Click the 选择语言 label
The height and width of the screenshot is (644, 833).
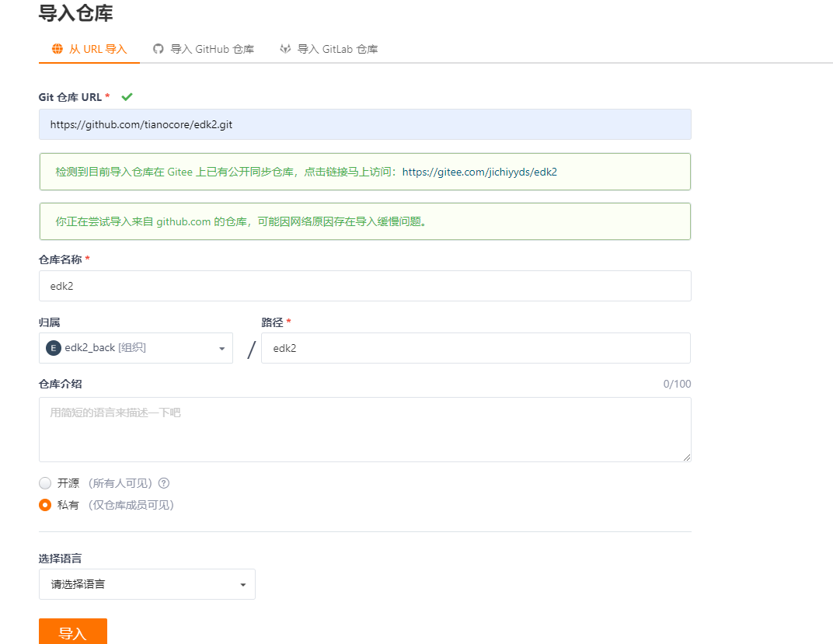point(60,559)
